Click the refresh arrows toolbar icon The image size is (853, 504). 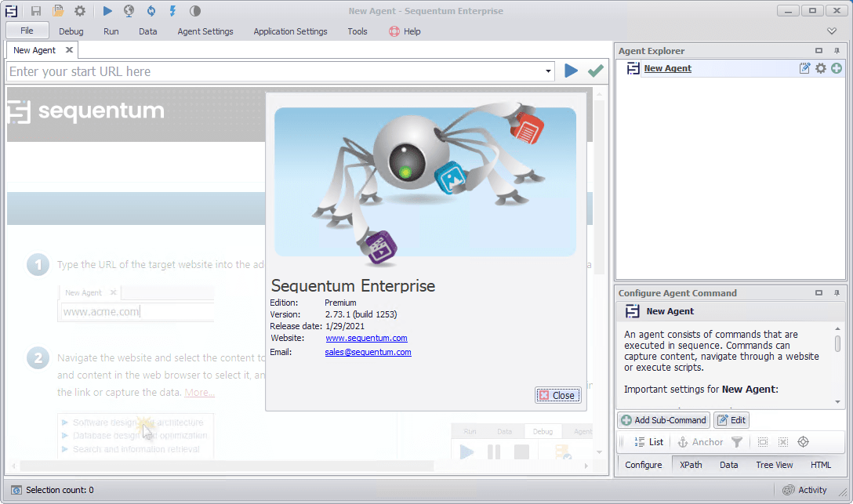click(151, 11)
